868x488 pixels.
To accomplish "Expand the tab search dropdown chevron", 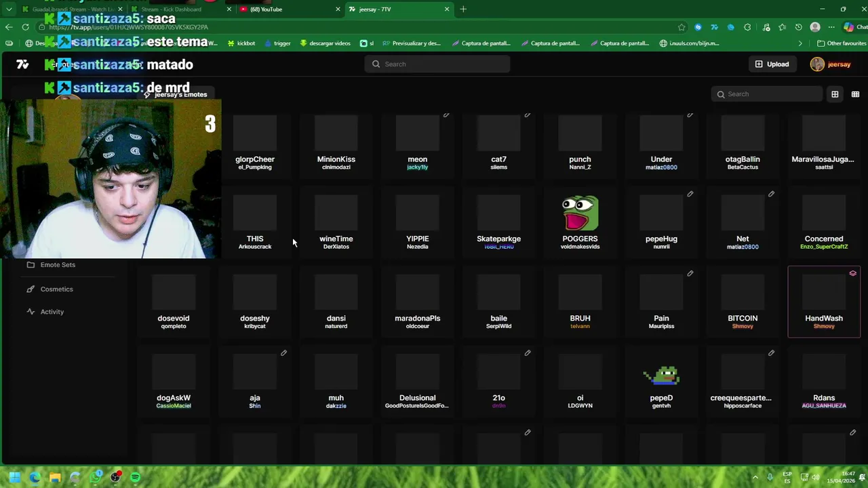I will [9, 9].
